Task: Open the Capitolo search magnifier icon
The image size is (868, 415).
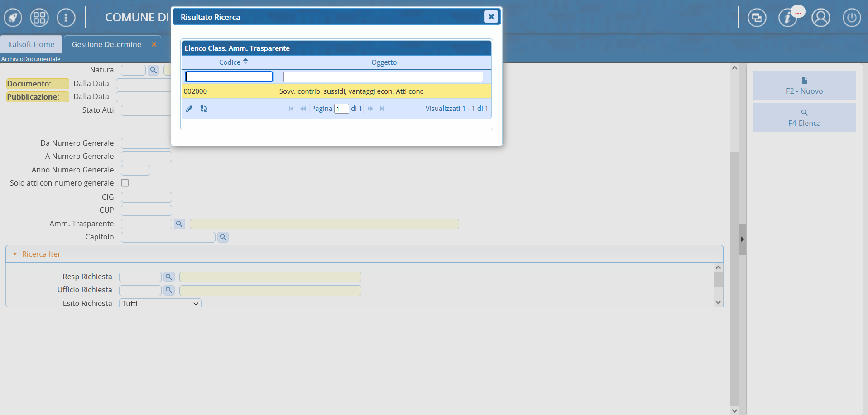Action: [x=223, y=237]
